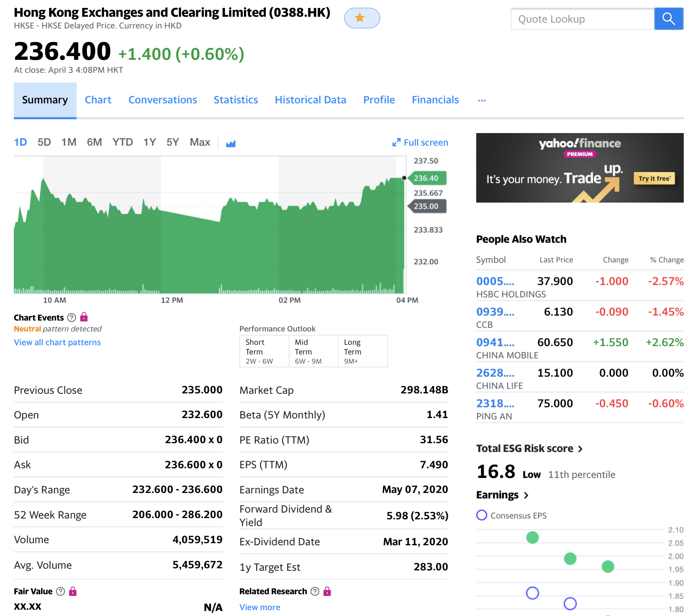
Task: Open the 0005 HSBC Holdings symbol link
Action: coord(495,281)
